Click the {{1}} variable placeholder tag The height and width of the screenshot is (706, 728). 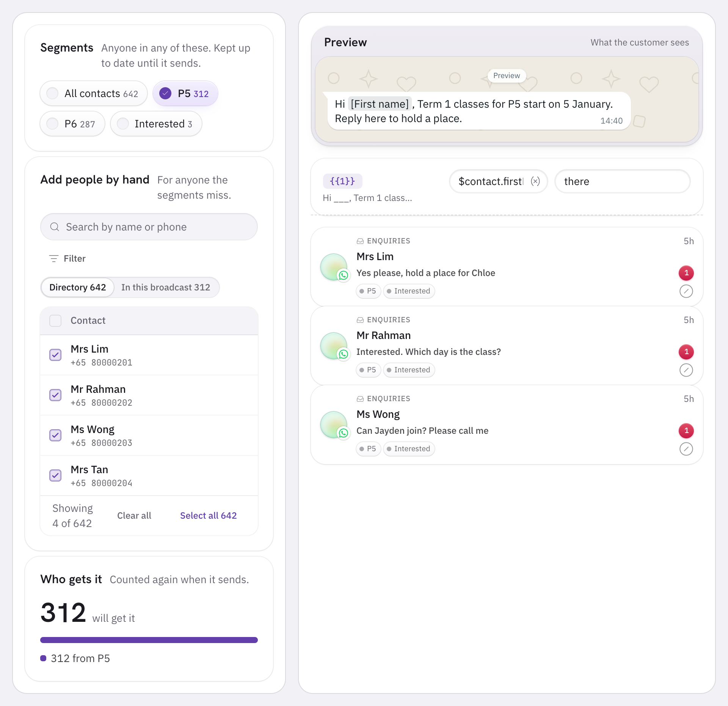pos(342,181)
